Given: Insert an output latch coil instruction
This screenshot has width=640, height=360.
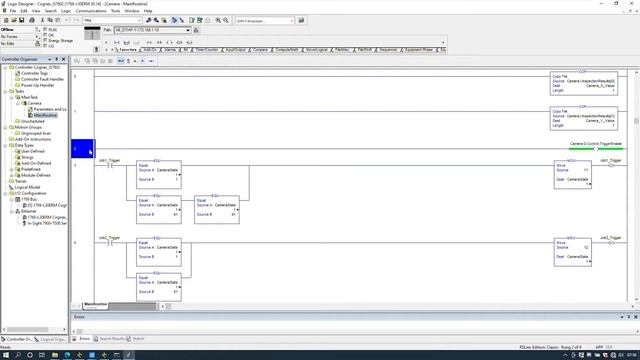Looking at the screenshot, I should (x=180, y=42).
